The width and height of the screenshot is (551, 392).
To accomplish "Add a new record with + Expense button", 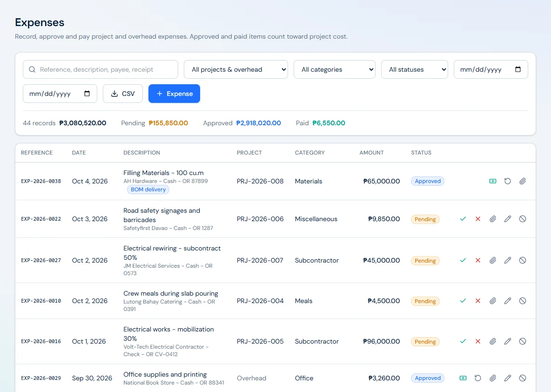I will click(175, 94).
